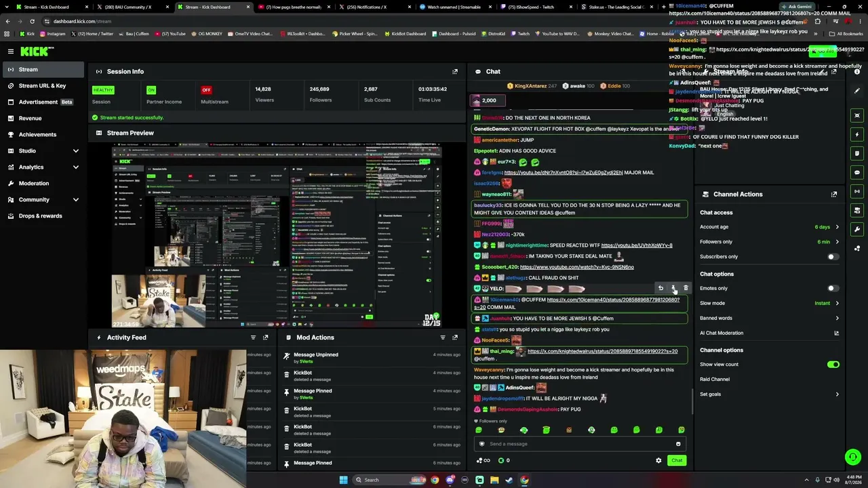This screenshot has width=868, height=488.
Task: Open the notes page sidebar panel
Action: (x=857, y=153)
